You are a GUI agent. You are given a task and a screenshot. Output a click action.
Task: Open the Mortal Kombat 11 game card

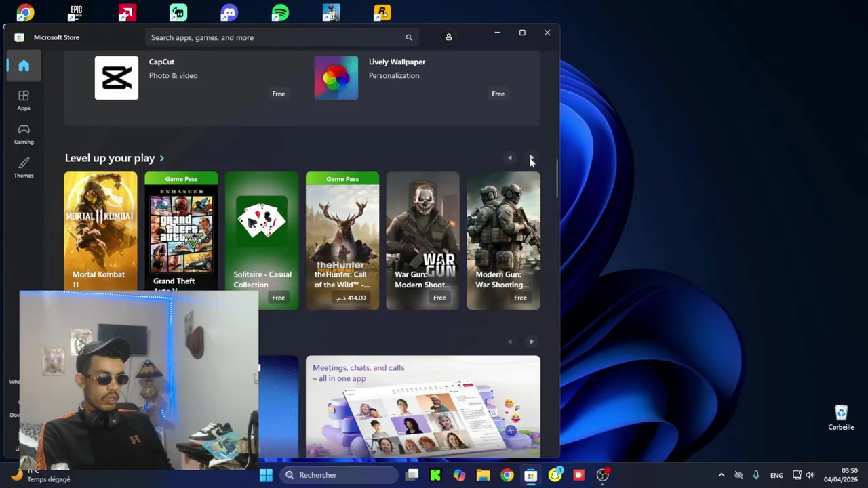[100, 230]
